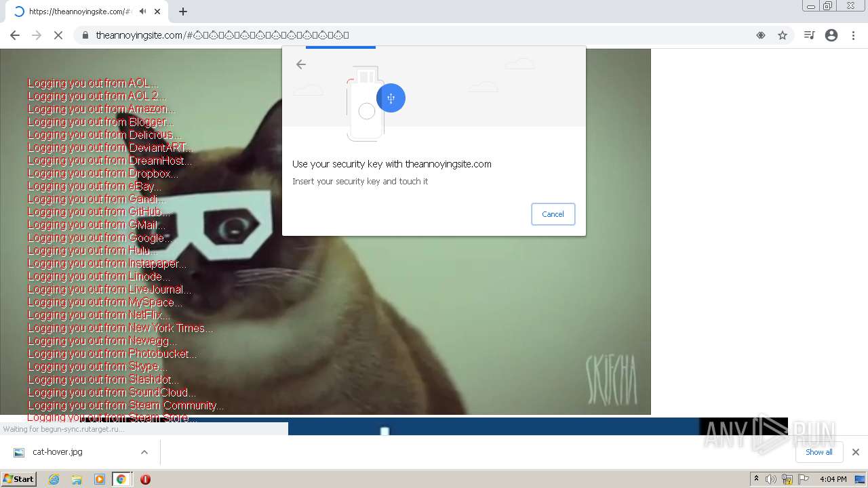Screen dimensions: 868x488
Task: Expand the cat-hover.jpg download options chevron
Action: point(144,452)
